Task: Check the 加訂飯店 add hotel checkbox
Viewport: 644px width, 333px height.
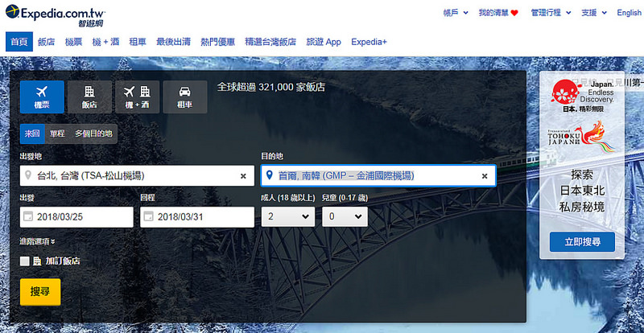Action: tap(25, 261)
